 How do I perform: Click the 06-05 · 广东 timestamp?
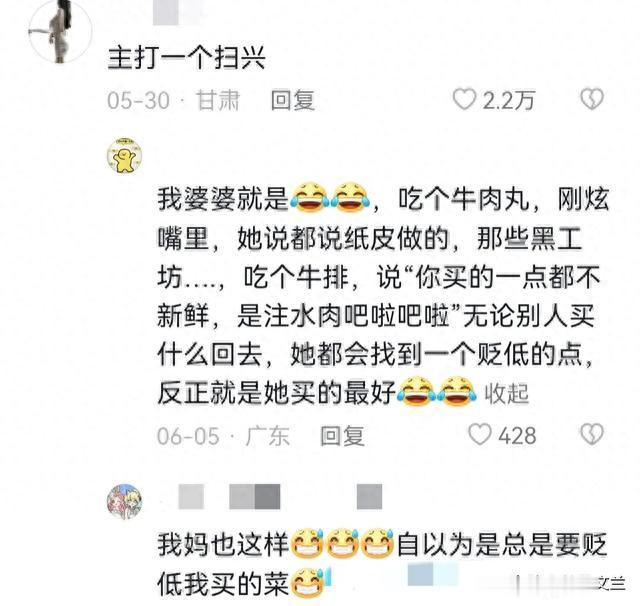(223, 435)
